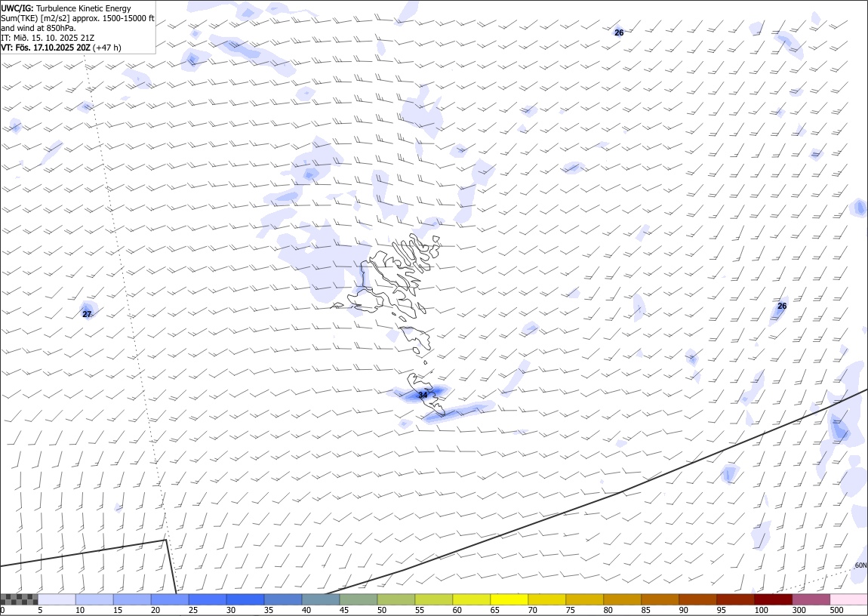868x616 pixels.
Task: Select the palest lavender 5–10 legend swatch
Action: pos(57,599)
